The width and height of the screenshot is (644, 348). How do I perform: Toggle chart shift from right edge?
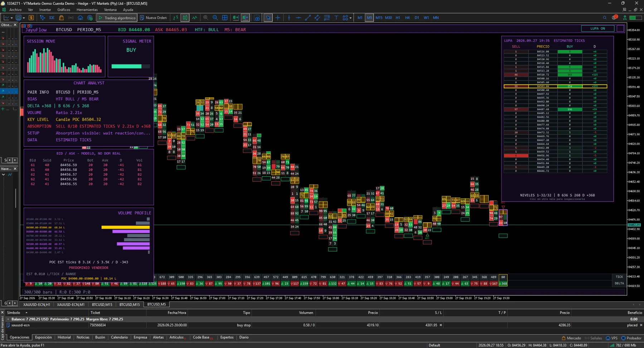[x=245, y=18]
